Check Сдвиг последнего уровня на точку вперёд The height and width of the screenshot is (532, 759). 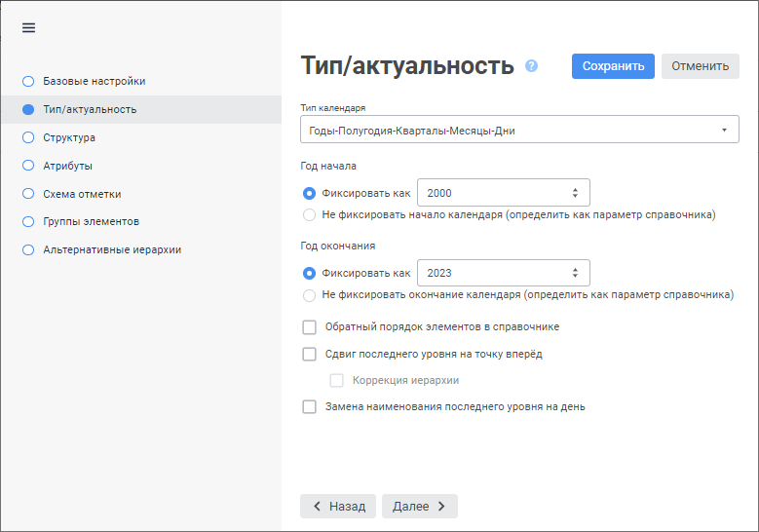pos(310,354)
